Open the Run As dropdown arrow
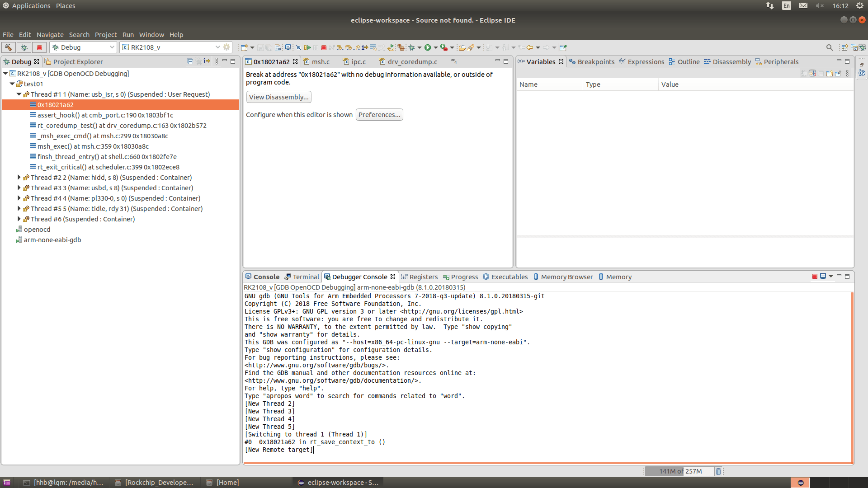 tap(436, 47)
